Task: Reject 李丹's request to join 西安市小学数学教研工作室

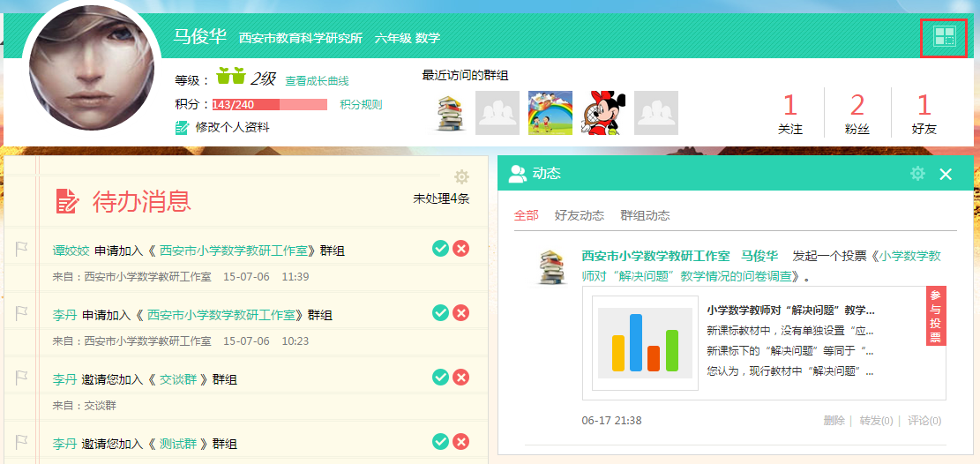Action: point(460,312)
